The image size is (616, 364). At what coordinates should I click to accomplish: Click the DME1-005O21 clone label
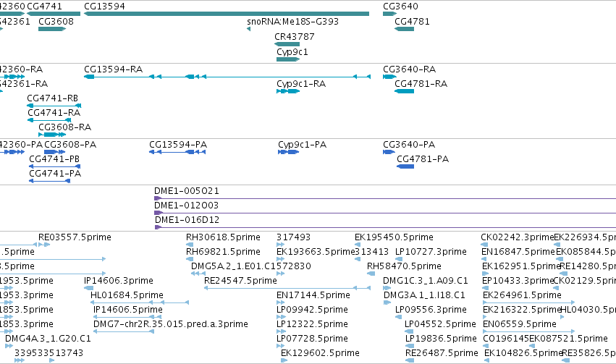187,191
